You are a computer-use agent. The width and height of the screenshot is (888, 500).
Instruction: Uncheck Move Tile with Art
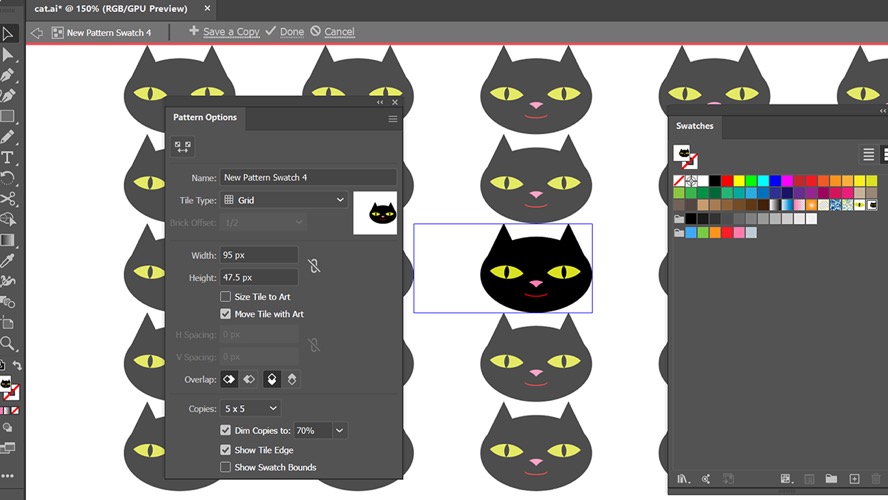[225, 314]
